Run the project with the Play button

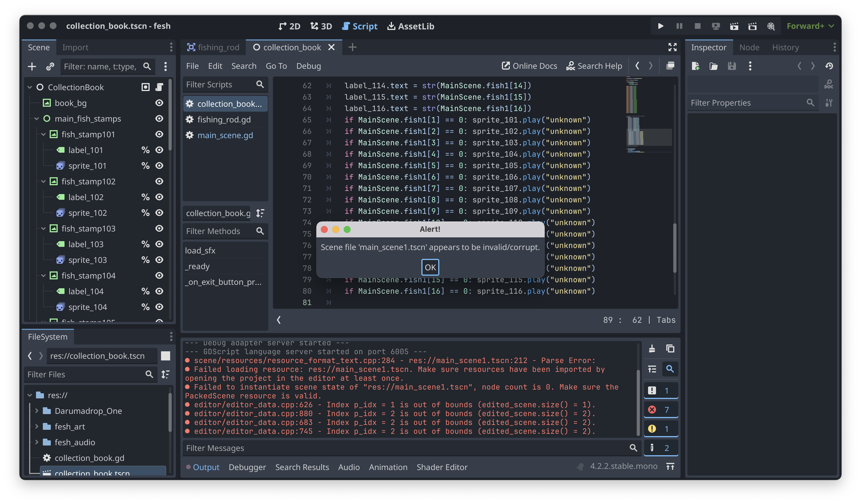pyautogui.click(x=660, y=26)
